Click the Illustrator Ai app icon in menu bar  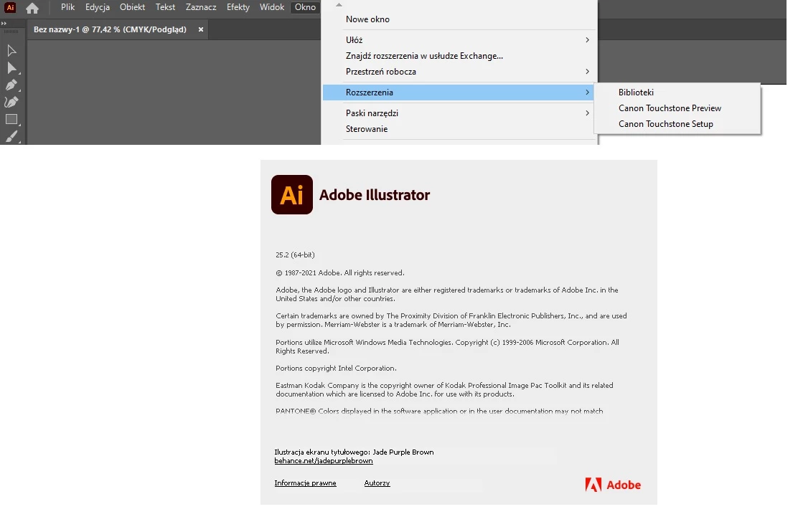tap(10, 8)
